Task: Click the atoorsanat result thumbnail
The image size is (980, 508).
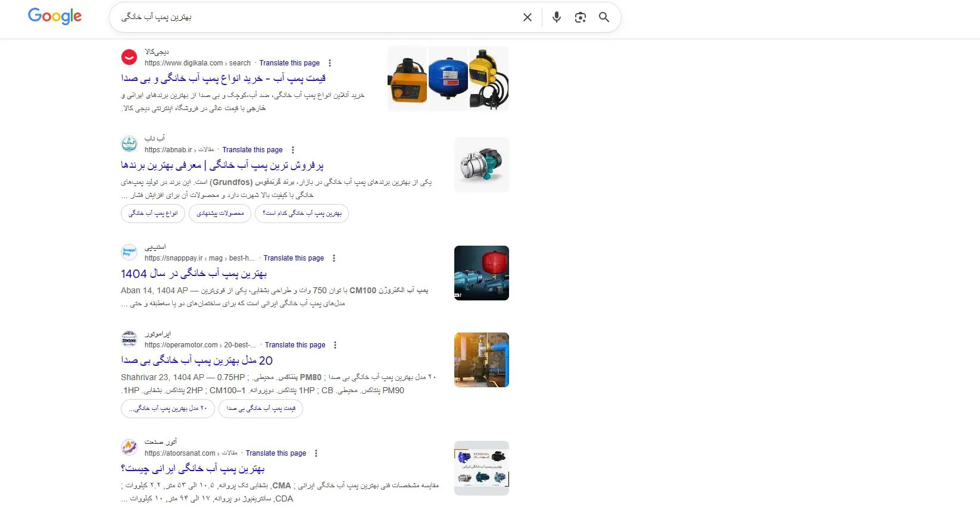Action: click(x=482, y=468)
